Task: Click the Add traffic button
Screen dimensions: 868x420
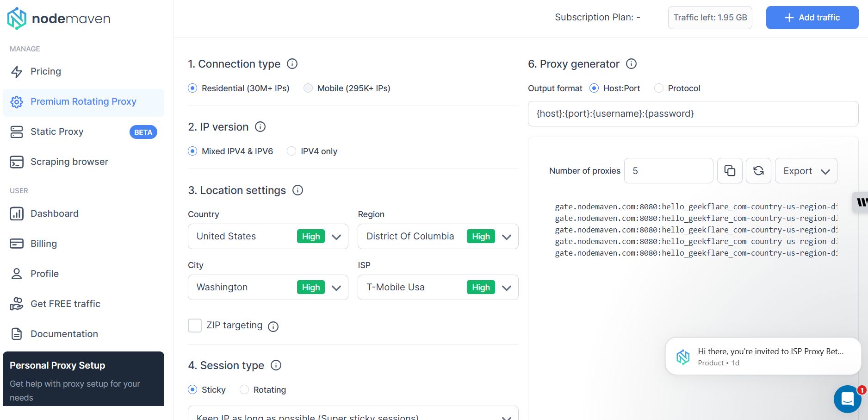Action: click(x=812, y=18)
